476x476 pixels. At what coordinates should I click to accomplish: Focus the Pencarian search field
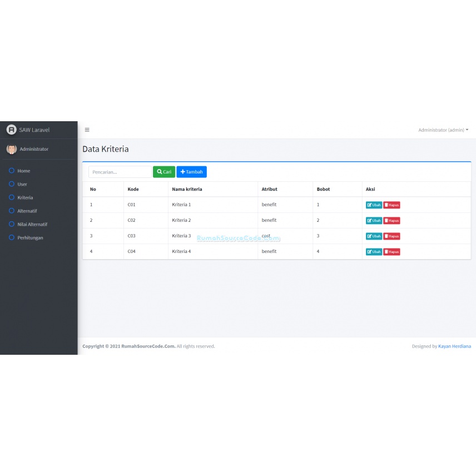pyautogui.click(x=120, y=172)
